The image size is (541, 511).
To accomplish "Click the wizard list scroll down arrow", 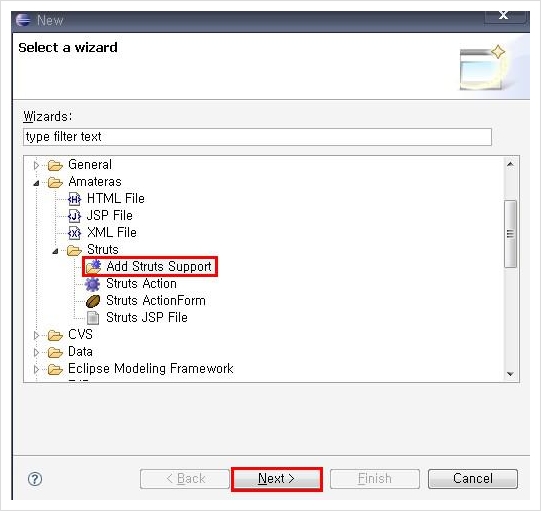I will [x=510, y=374].
